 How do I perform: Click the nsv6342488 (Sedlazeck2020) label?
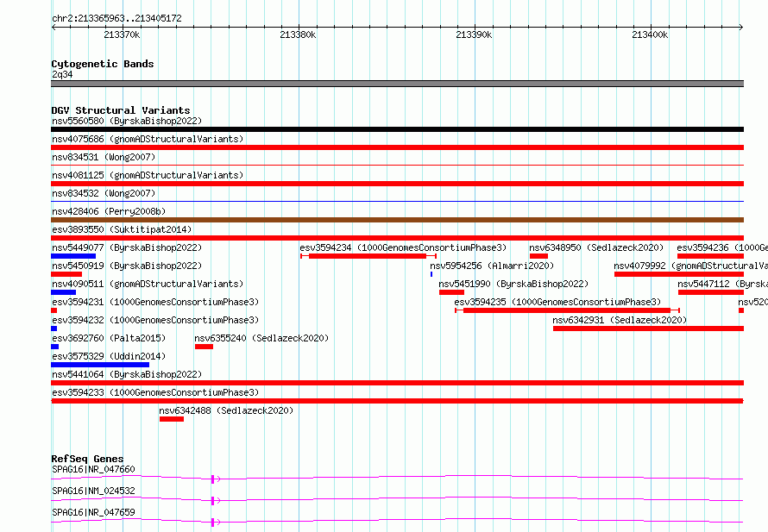226,410
